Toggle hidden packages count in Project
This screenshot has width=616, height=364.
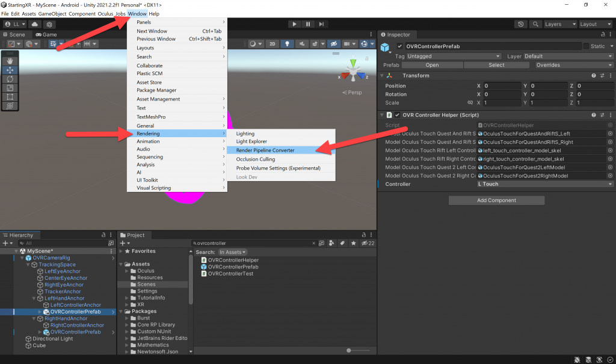368,243
